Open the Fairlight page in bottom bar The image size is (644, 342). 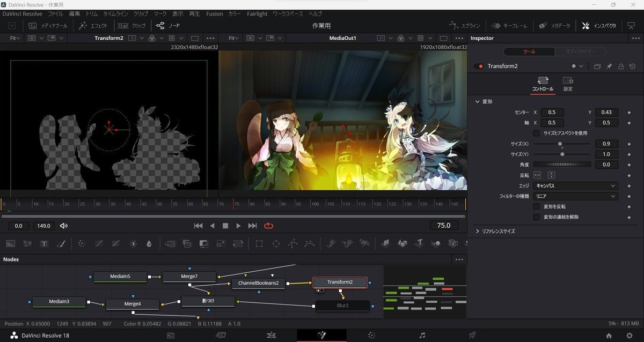(422, 335)
